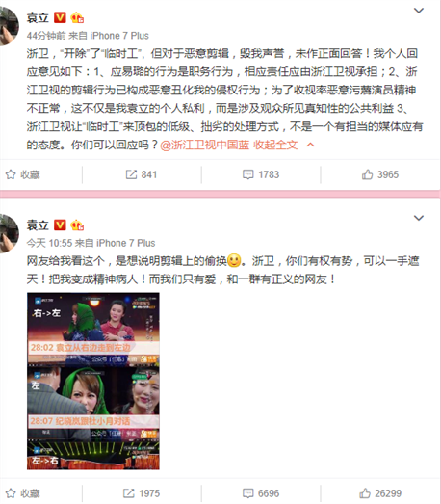Viewport: 441px width, 504px height.
Task: Like the second post with 26299 likes
Action: (380, 493)
